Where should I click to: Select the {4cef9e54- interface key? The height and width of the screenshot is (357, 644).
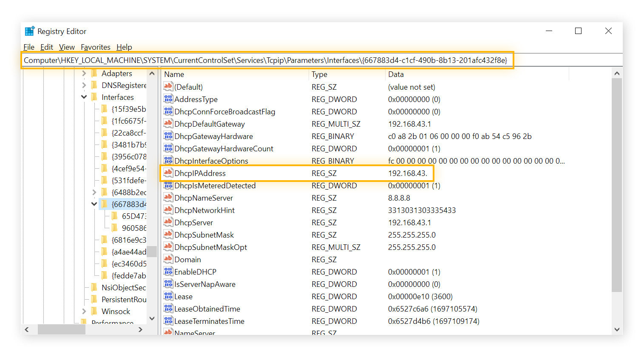[129, 168]
